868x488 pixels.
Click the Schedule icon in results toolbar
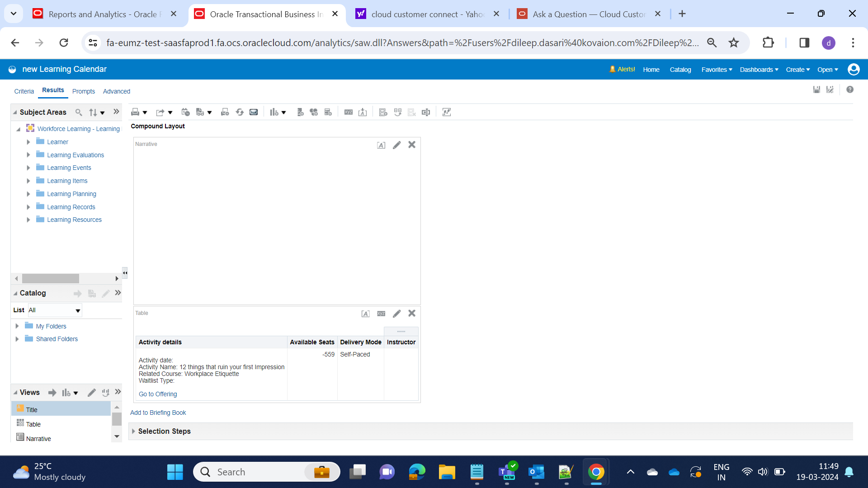coord(185,113)
